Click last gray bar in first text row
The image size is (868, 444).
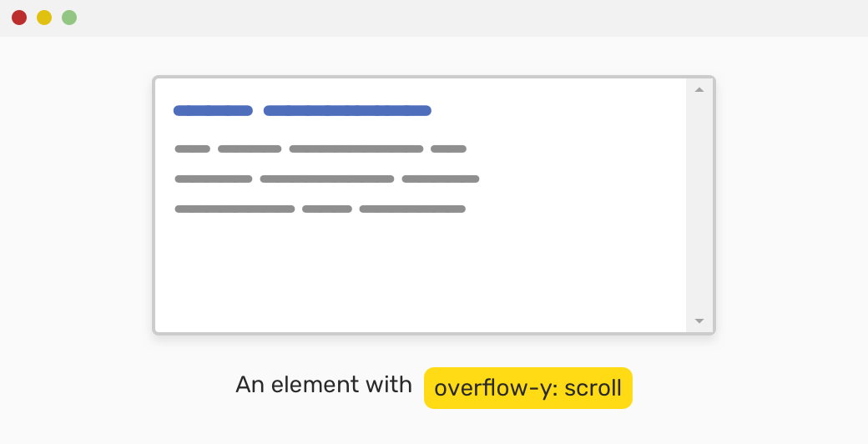click(448, 149)
